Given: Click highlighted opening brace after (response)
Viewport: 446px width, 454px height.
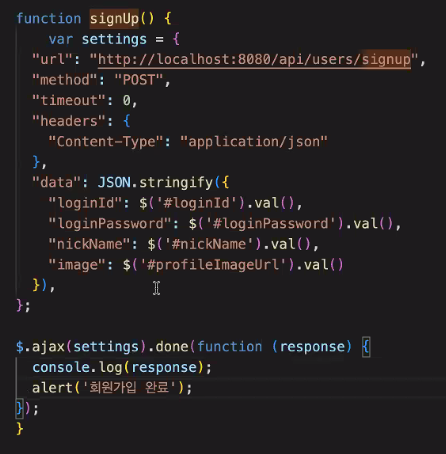Looking at the screenshot, I should coord(366,347).
